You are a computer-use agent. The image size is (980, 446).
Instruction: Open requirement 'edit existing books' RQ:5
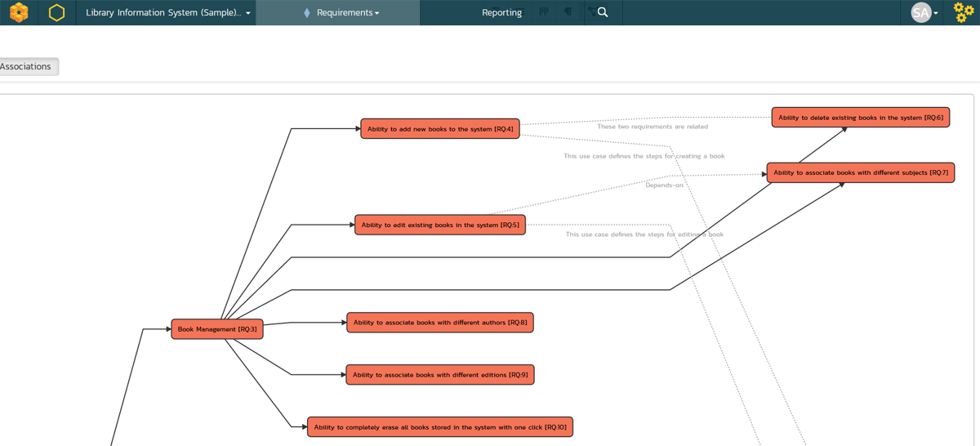click(440, 225)
